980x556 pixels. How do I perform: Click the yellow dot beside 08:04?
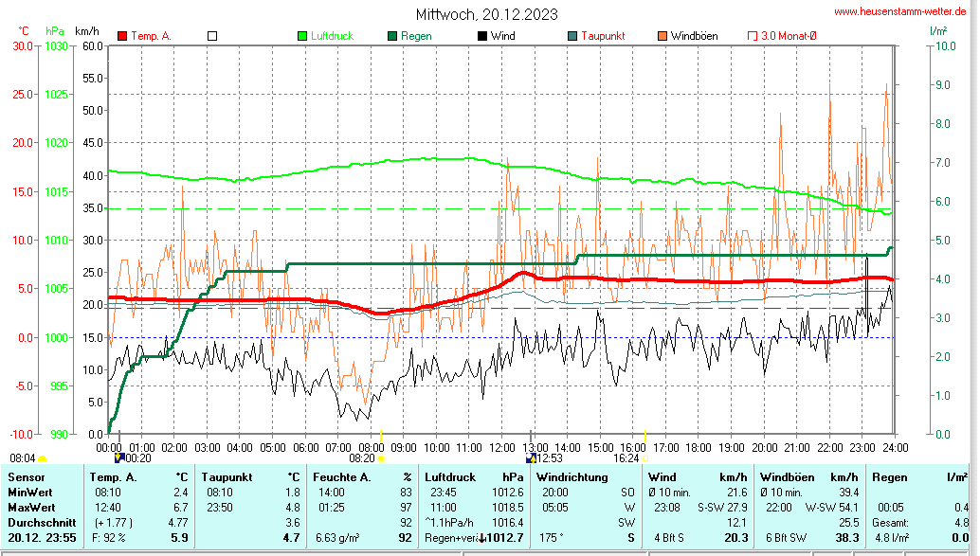pos(42,458)
